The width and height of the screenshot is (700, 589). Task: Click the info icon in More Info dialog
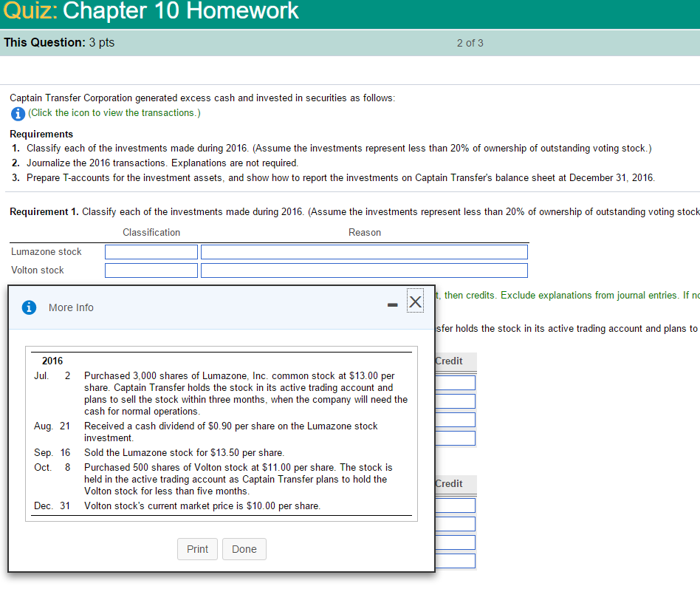pos(29,307)
